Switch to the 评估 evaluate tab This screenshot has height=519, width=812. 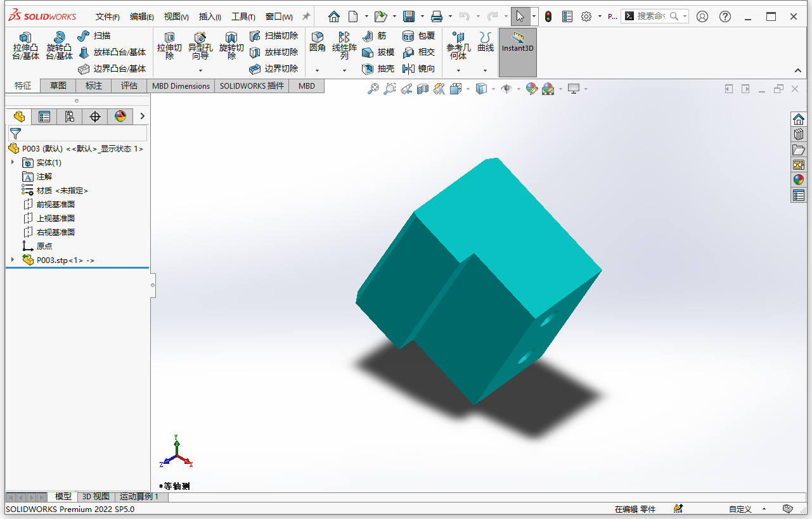click(129, 86)
